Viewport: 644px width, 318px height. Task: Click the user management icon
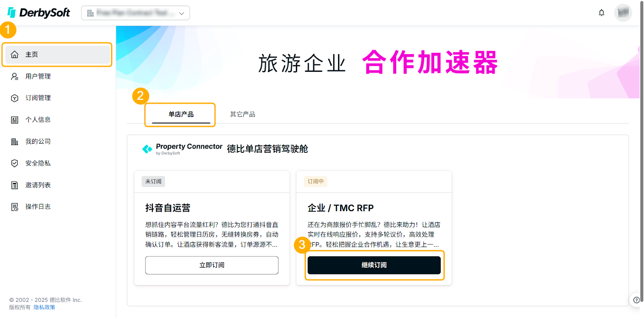click(14, 76)
